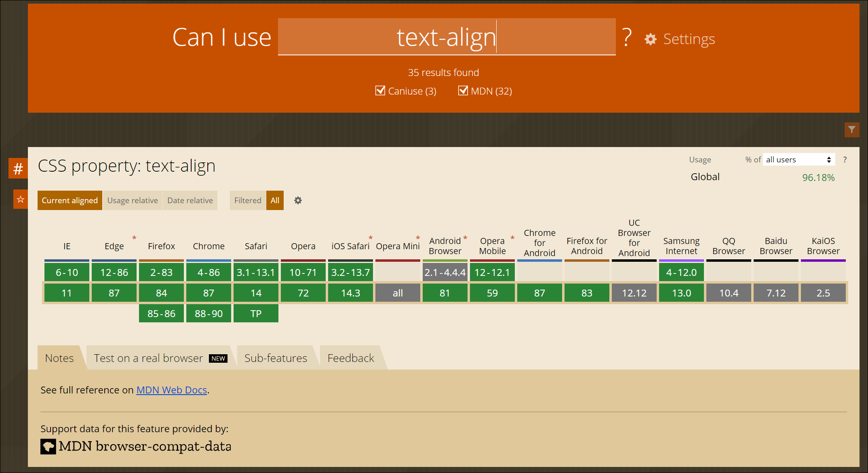The height and width of the screenshot is (473, 868).
Task: Click the MDN browser-compat-data logo
Action: pos(48,446)
